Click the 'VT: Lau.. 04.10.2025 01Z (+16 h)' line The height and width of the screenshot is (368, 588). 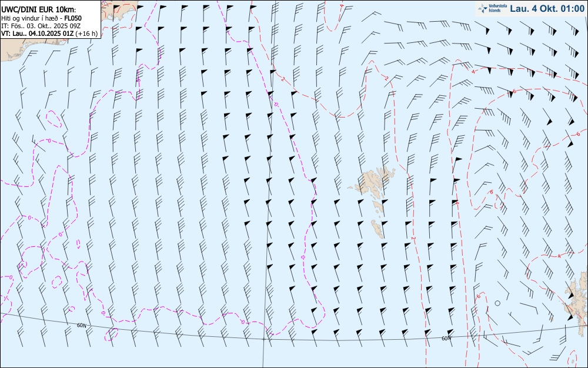(x=49, y=34)
